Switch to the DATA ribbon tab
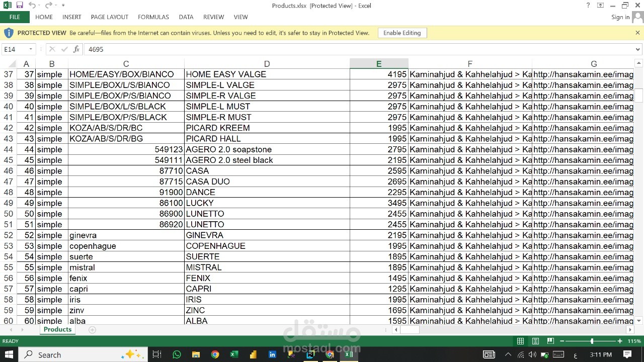The height and width of the screenshot is (362, 644). (x=186, y=17)
